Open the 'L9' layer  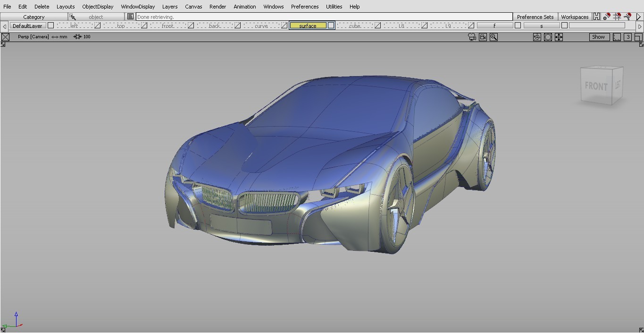[x=448, y=26]
